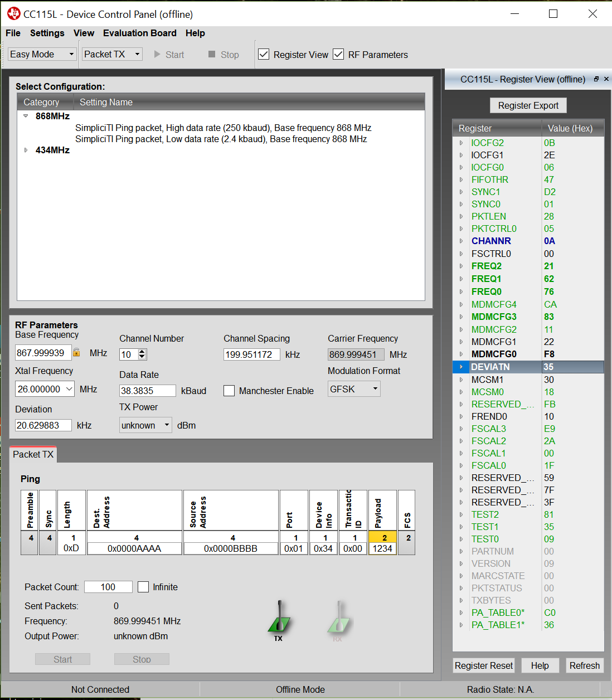Viewport: 612px width, 700px height.
Task: Expand the MDMCFG4 register row
Action: point(461,304)
